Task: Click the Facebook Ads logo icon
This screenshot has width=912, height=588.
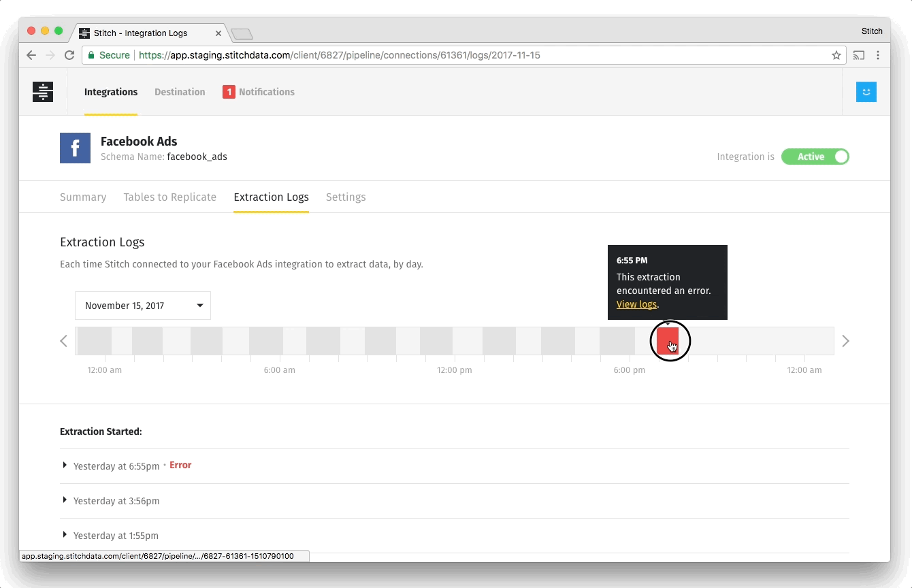Action: click(75, 148)
